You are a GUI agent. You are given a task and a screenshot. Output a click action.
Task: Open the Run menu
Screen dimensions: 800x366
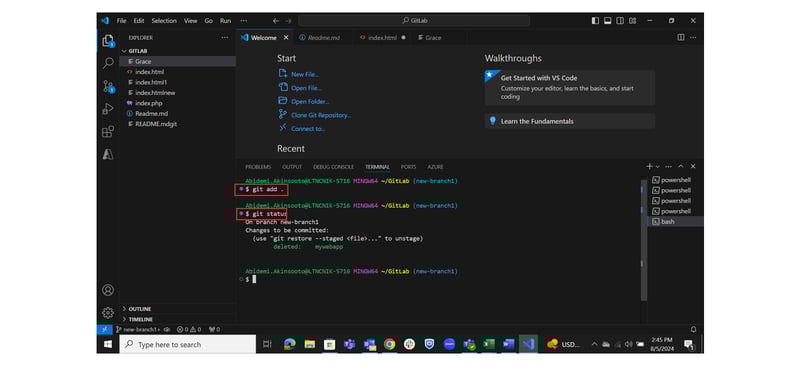[226, 21]
